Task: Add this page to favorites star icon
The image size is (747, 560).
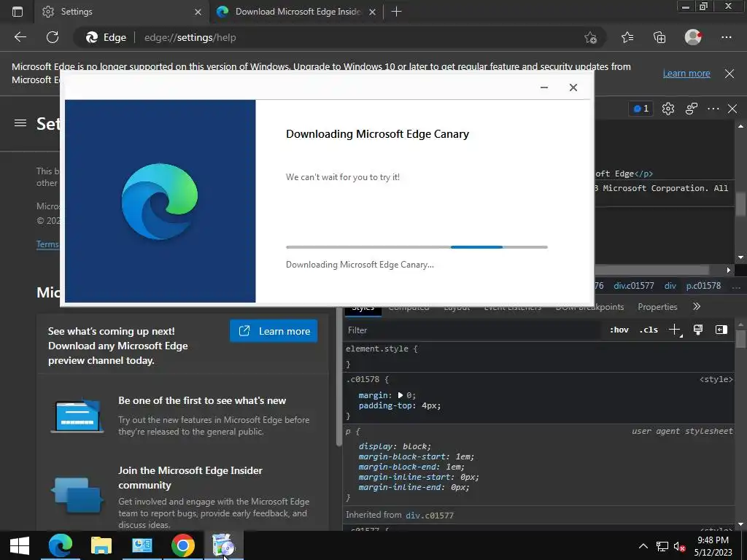Action: click(591, 38)
